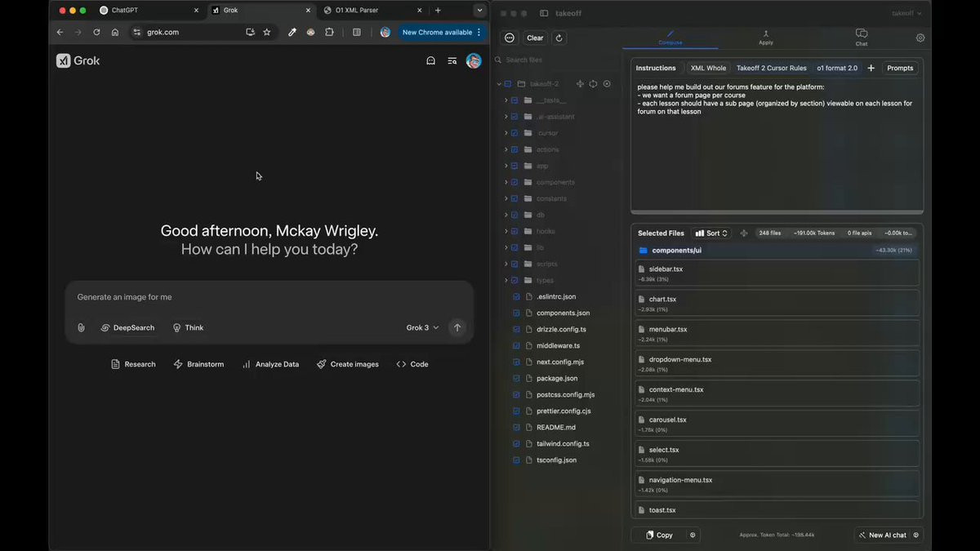Uncheck the db folder checkbox
The width and height of the screenshot is (980, 551).
(x=514, y=215)
